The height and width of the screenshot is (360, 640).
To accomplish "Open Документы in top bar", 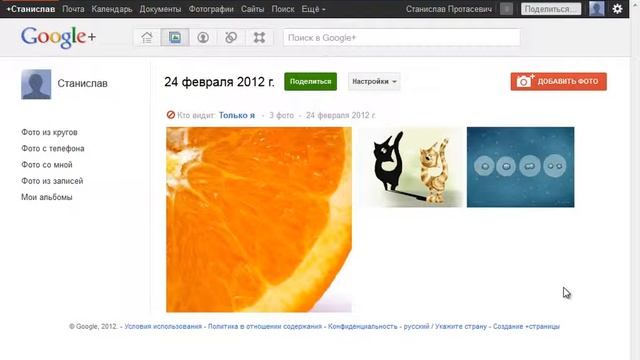I will pyautogui.click(x=160, y=9).
